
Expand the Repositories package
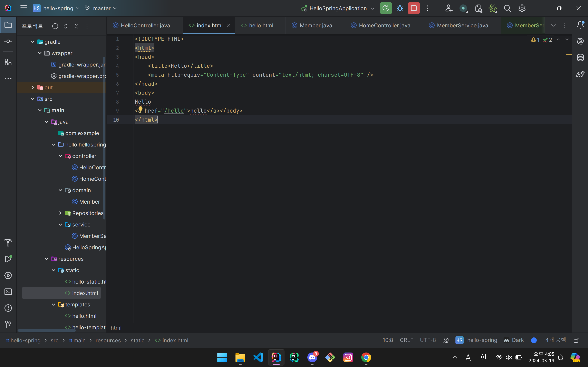[60, 213]
